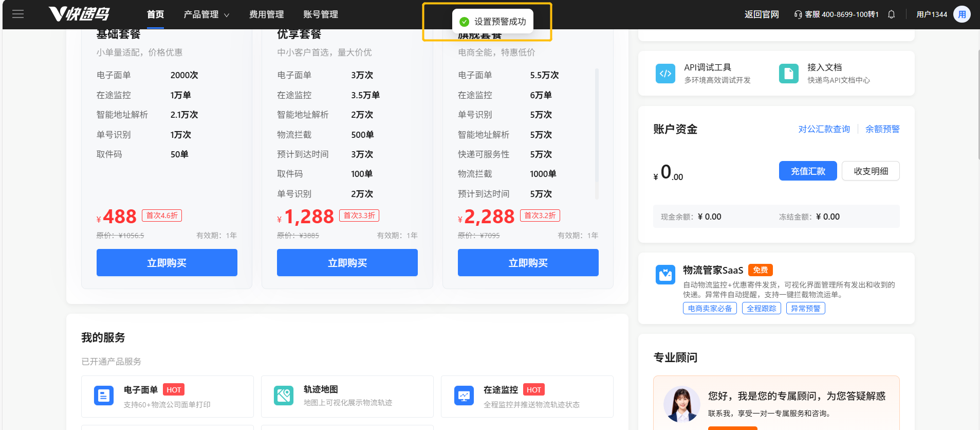
Task: View 收支明细 records
Action: 871,171
